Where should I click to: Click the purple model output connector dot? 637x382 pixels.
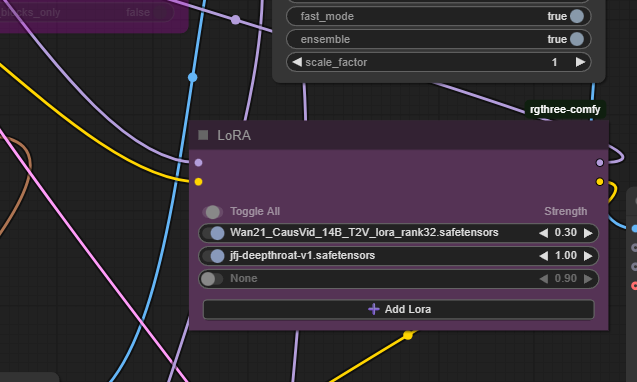(600, 163)
